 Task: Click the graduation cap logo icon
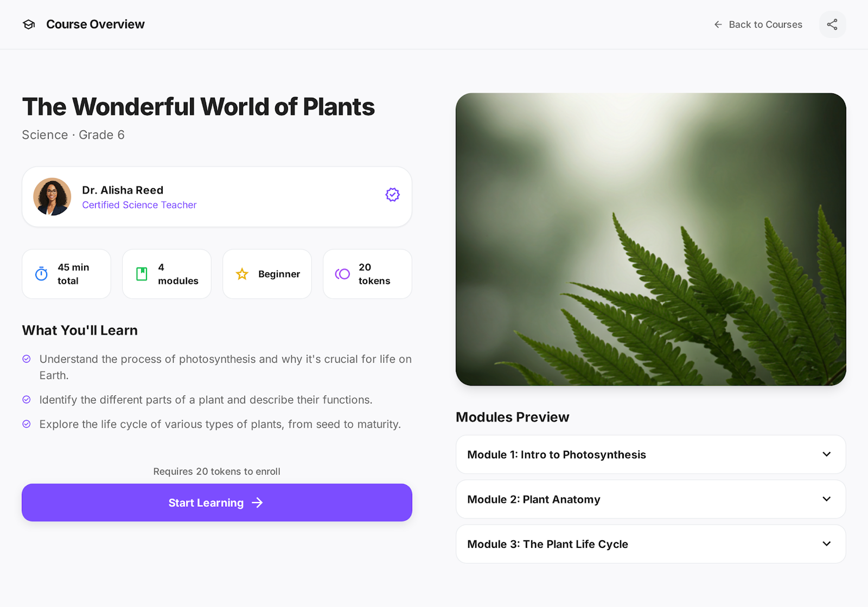29,24
